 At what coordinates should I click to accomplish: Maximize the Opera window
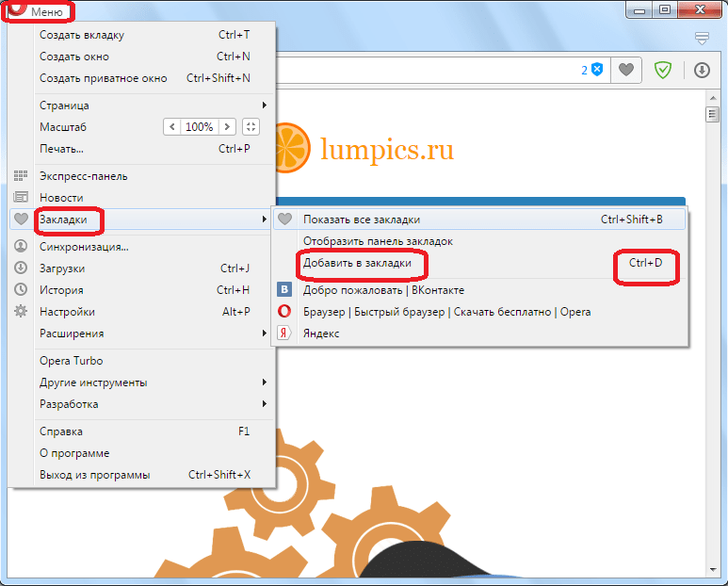pos(665,9)
